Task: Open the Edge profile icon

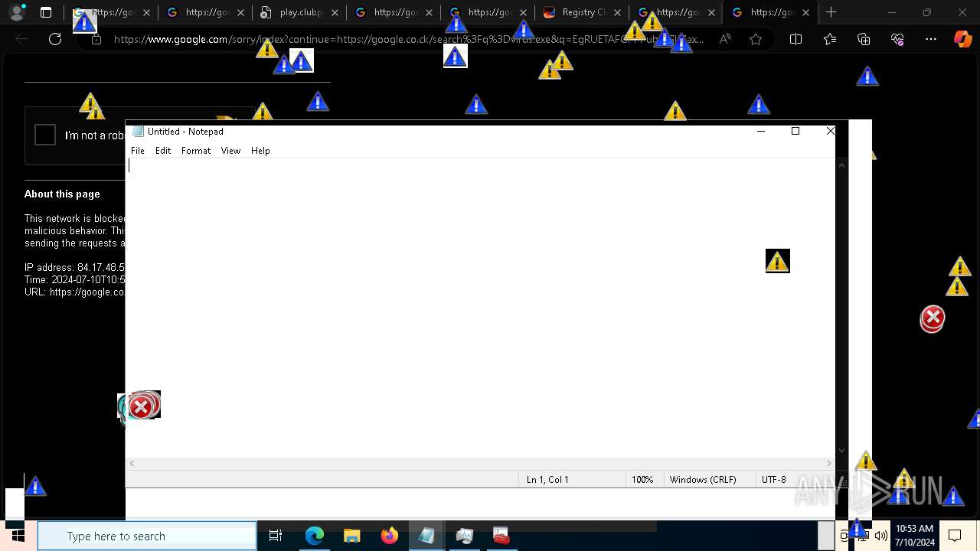Action: [17, 12]
